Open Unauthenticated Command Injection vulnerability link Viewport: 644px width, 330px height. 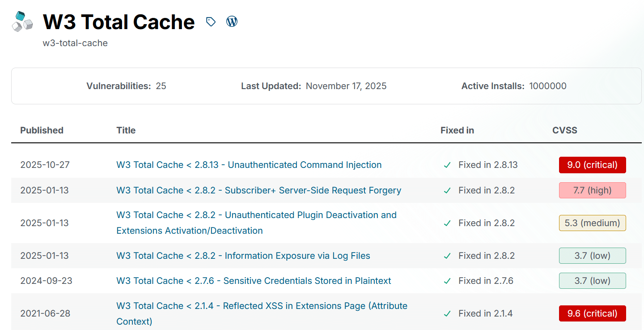(x=249, y=165)
